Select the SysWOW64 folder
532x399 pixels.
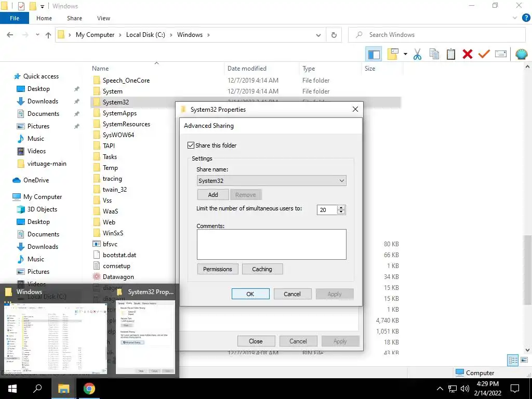point(118,135)
